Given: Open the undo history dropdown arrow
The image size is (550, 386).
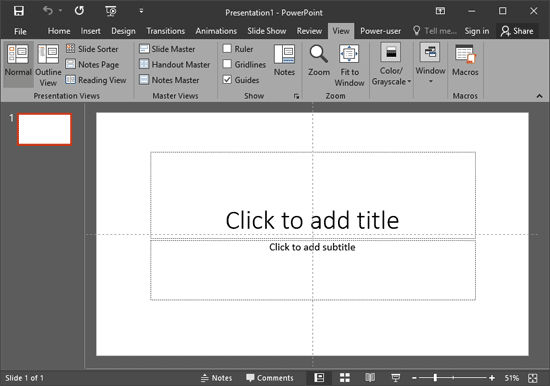Looking at the screenshot, I should tap(60, 11).
